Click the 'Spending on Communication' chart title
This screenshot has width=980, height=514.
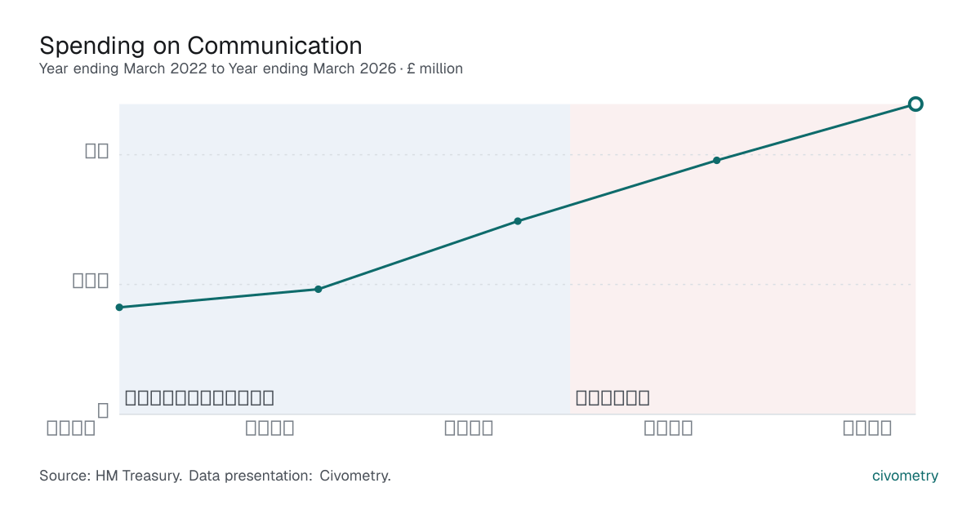[x=201, y=45]
